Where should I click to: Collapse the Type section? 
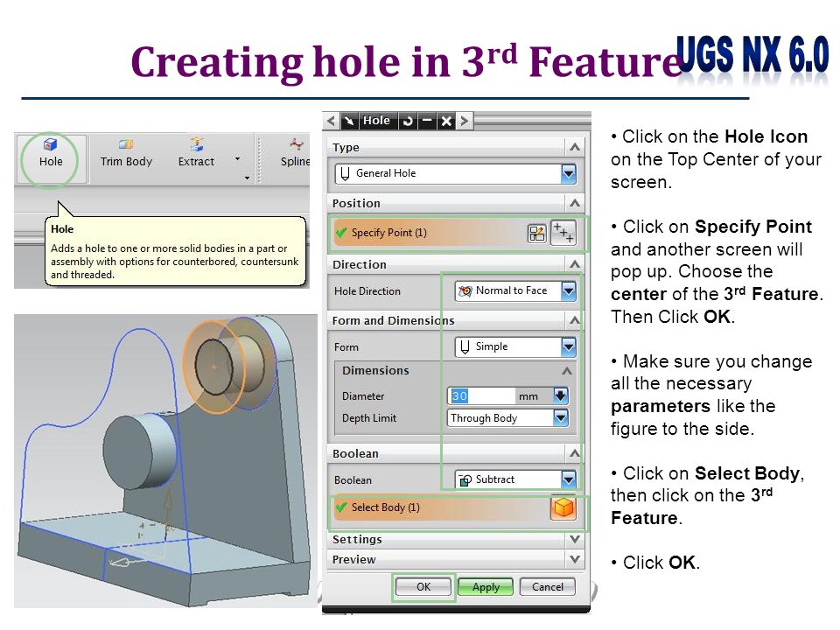click(575, 147)
